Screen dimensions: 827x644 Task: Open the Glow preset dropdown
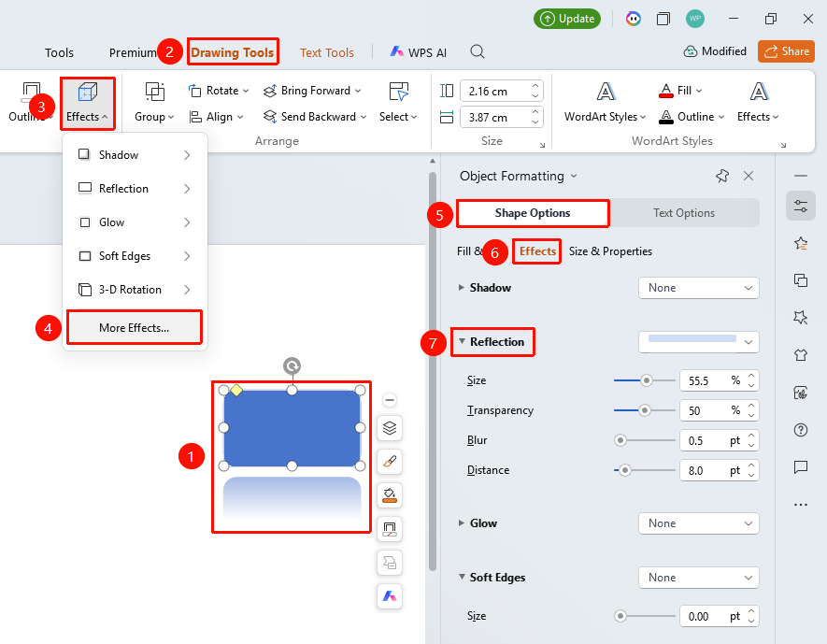pyautogui.click(x=699, y=523)
